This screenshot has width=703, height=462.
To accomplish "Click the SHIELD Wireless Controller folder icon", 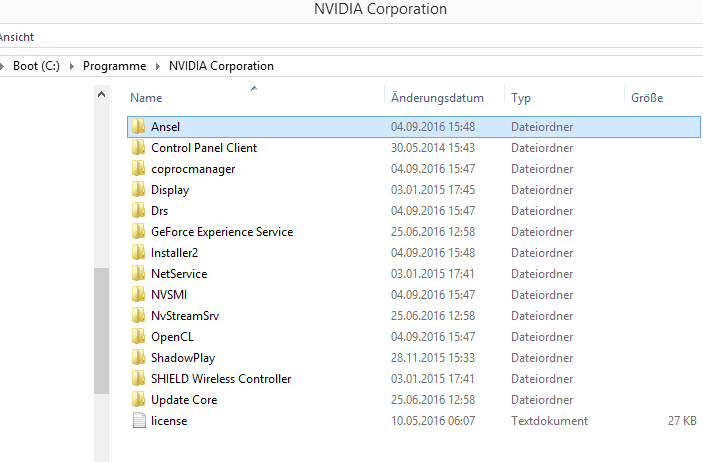I will pyautogui.click(x=139, y=379).
